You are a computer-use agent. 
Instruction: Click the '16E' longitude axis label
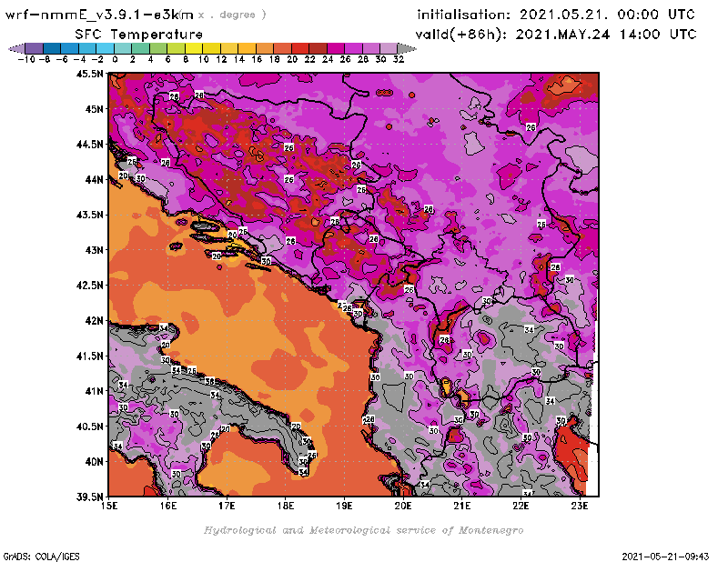point(168,506)
